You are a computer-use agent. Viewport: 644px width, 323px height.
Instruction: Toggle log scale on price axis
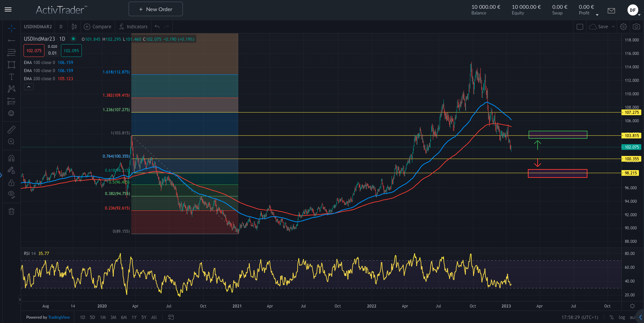pos(622,317)
